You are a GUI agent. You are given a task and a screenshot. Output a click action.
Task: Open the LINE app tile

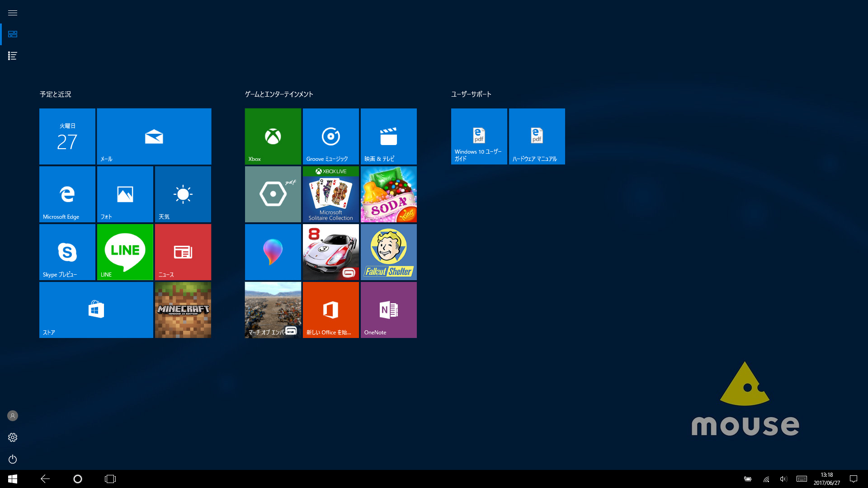click(125, 252)
